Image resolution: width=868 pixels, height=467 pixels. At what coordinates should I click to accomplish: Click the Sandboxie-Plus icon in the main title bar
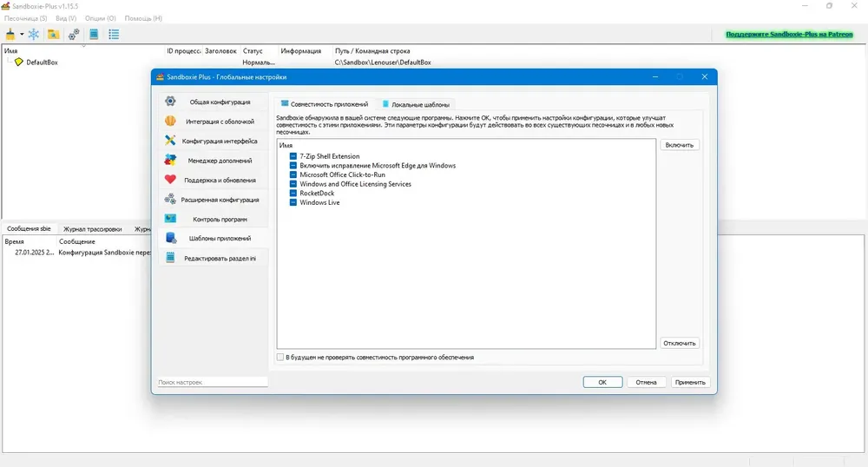tap(6, 5)
